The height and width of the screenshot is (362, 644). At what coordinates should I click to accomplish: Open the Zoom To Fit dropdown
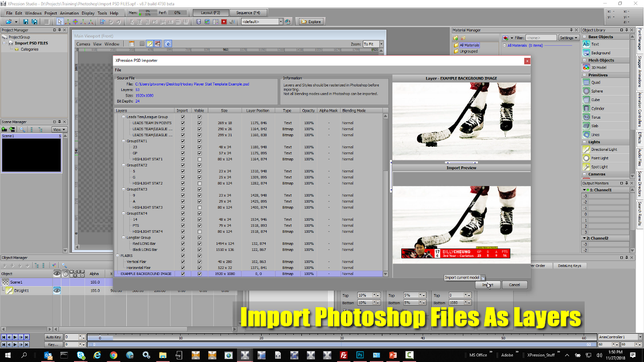point(381,44)
